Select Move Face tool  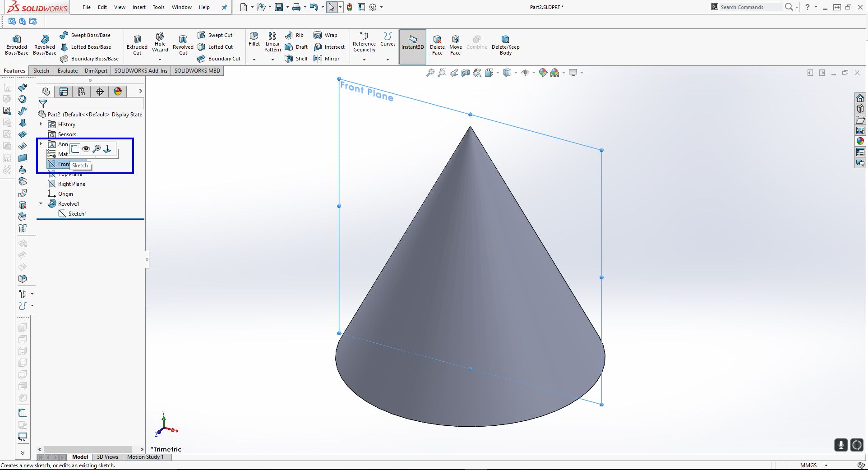click(x=456, y=45)
